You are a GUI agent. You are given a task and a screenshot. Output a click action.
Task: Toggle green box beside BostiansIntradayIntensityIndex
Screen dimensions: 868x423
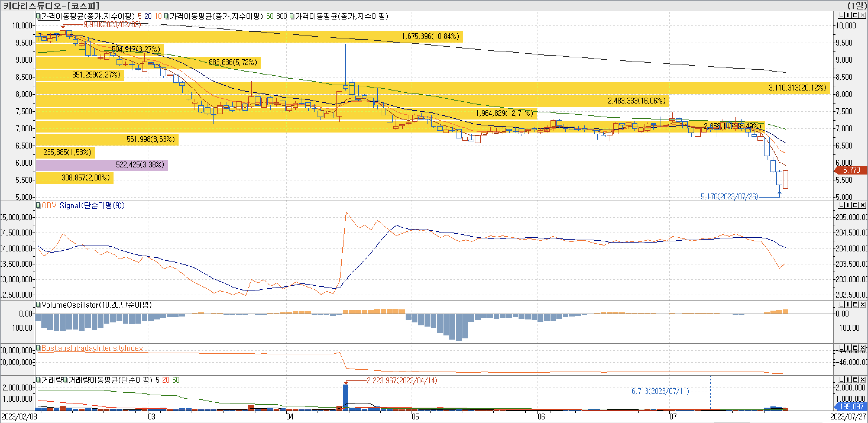click(38, 348)
